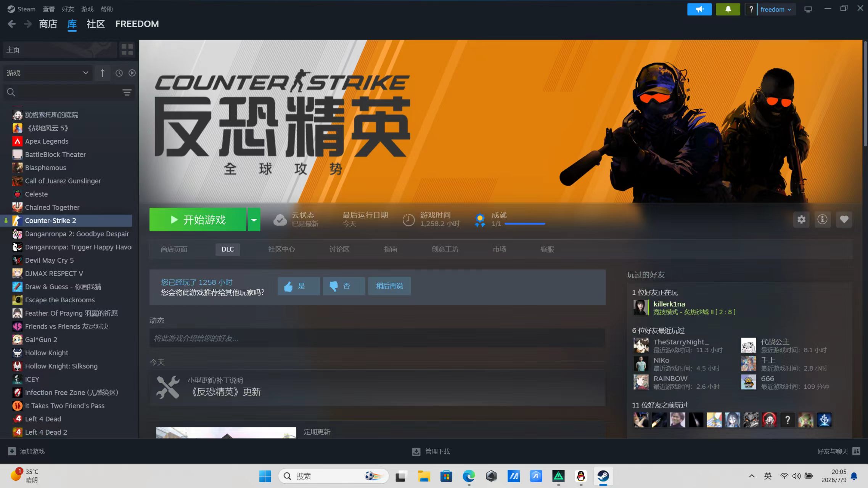
Task: Open QQ penguin taskbar icon
Action: point(581,476)
